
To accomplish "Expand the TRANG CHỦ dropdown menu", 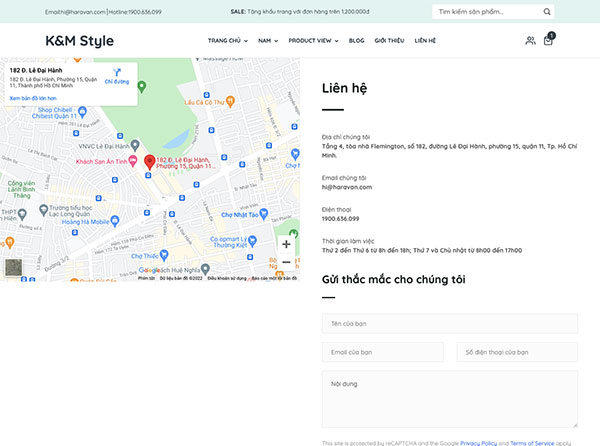I will coord(228,41).
